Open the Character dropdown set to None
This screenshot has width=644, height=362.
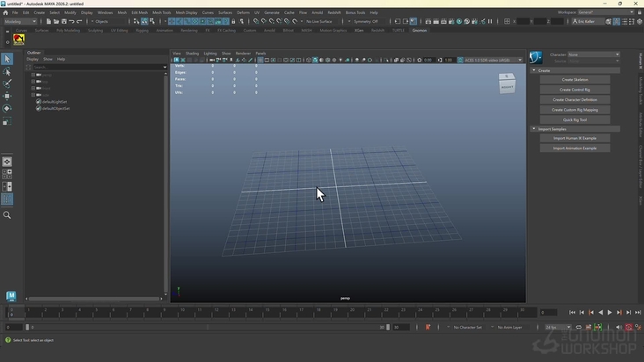[593, 54]
